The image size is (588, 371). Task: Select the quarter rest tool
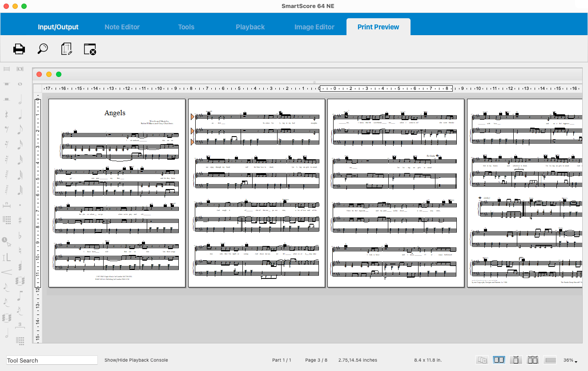(x=7, y=114)
